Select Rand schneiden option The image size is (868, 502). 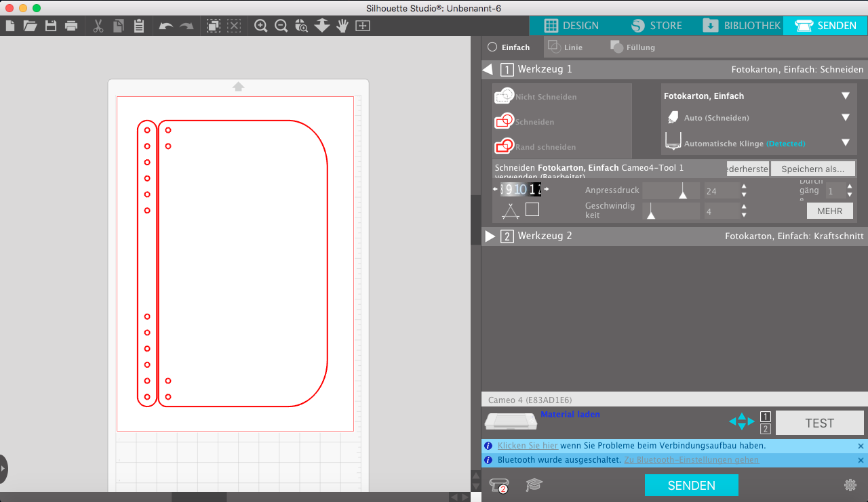coord(536,146)
